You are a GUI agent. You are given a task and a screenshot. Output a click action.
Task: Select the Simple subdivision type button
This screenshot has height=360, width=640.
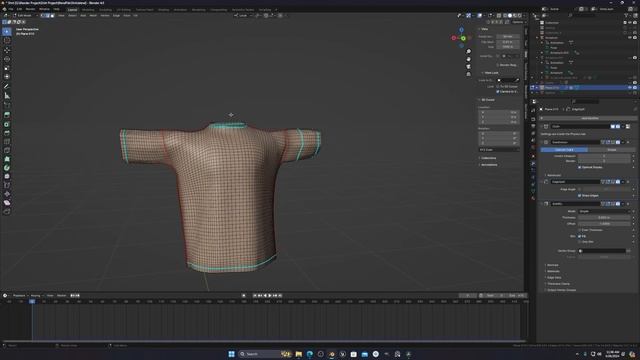coord(611,150)
